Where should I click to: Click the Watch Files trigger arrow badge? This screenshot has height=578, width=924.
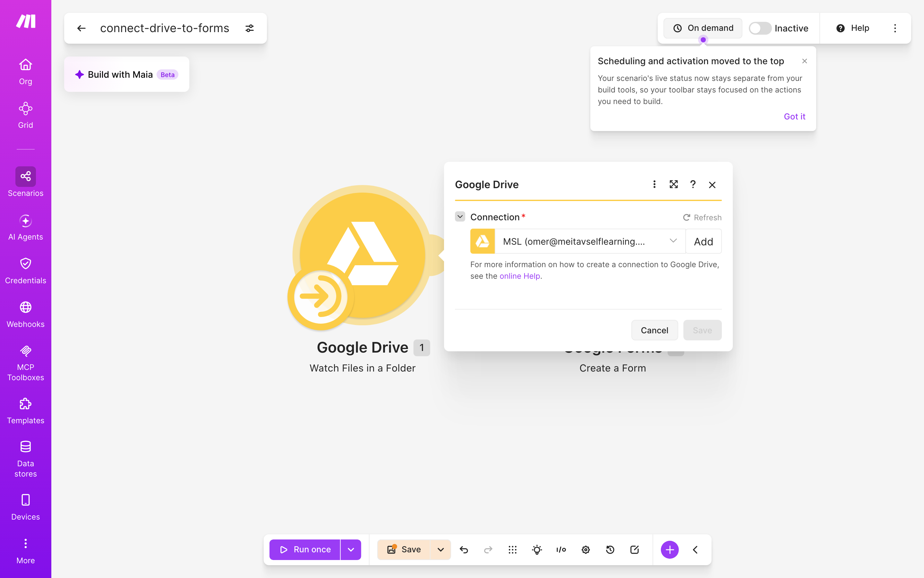[x=321, y=297]
